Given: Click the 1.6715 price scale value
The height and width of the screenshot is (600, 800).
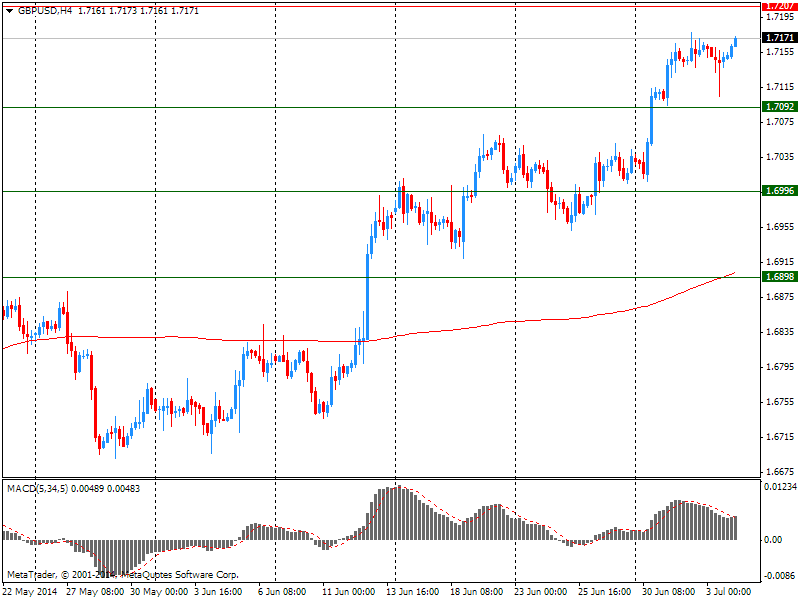Looking at the screenshot, I should click(781, 437).
